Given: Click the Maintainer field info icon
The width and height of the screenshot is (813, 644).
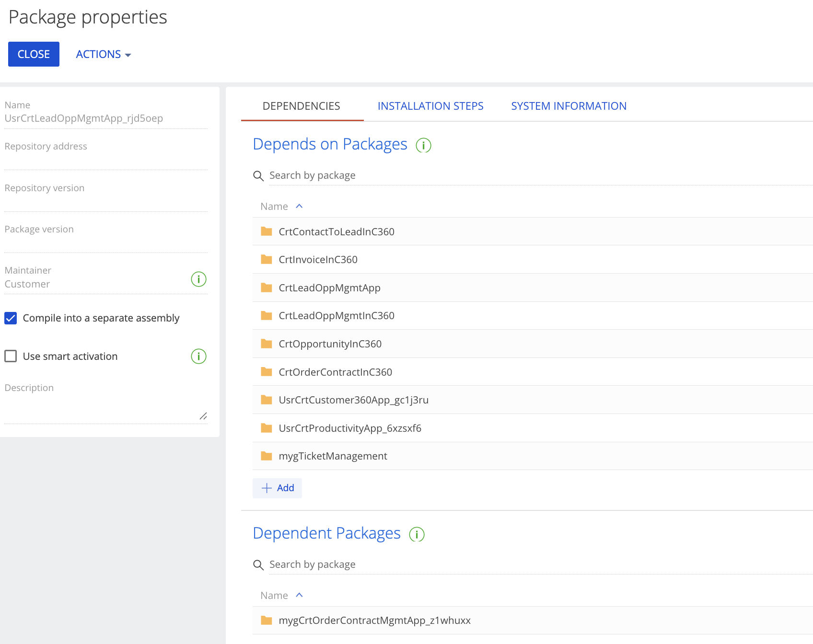Looking at the screenshot, I should tap(198, 279).
